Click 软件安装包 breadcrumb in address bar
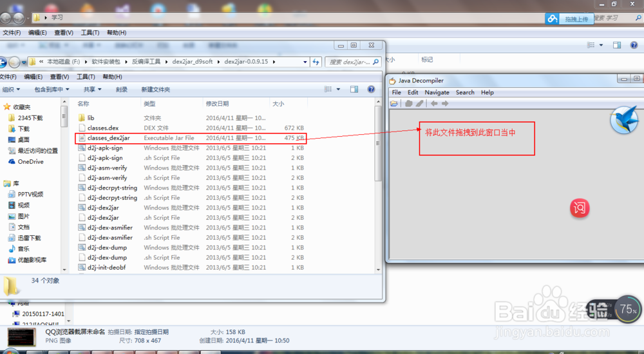Viewport: 644px width, 354px height. click(106, 62)
